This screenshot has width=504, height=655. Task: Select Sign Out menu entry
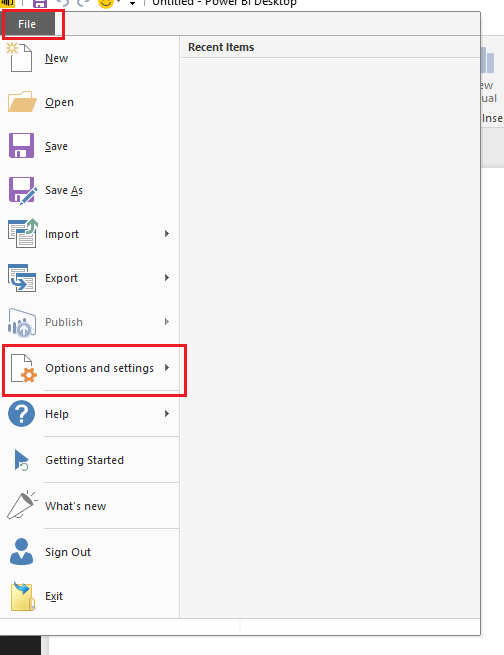point(90,552)
